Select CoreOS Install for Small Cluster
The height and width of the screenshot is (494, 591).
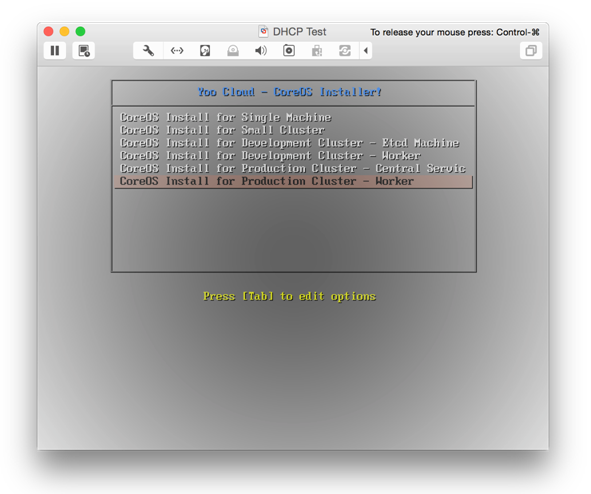(x=222, y=130)
